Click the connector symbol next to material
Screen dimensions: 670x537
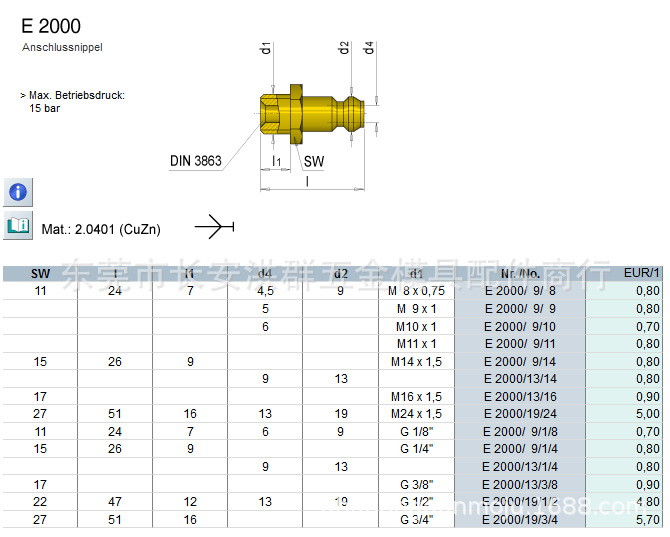pyautogui.click(x=215, y=226)
